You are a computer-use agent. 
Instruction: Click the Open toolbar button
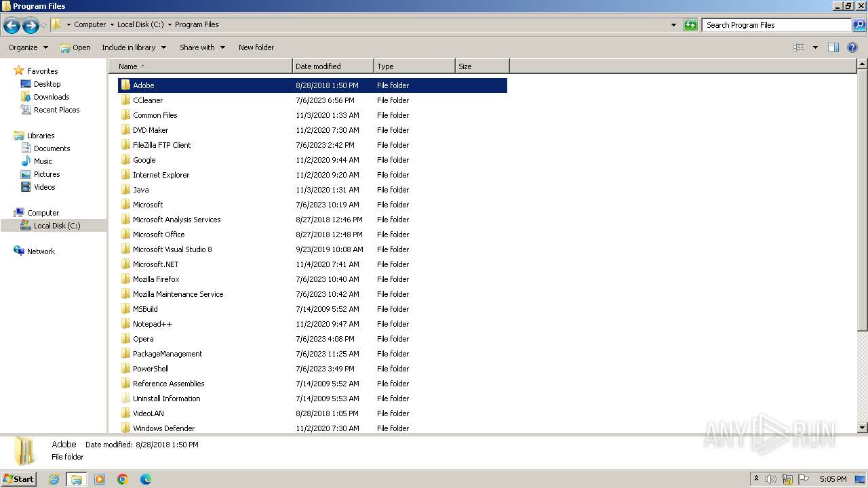pos(75,47)
